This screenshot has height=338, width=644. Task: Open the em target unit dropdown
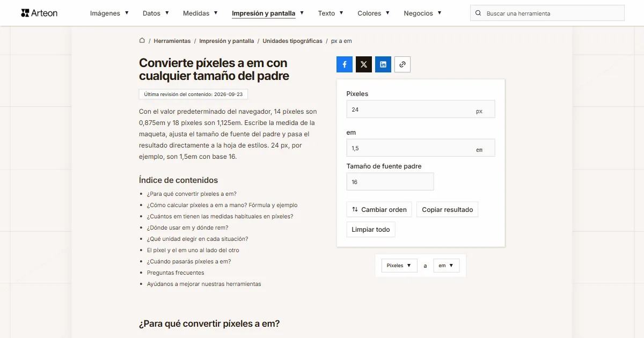447,266
